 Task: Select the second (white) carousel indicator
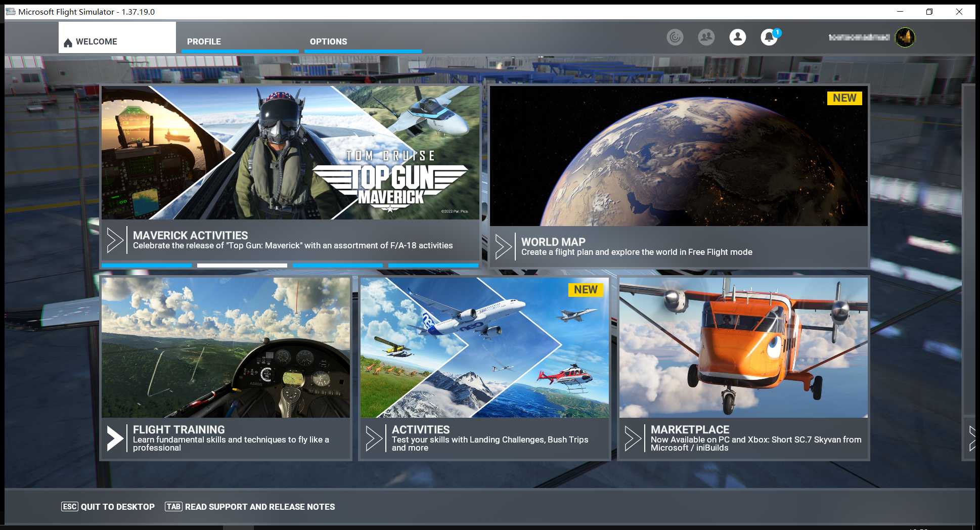click(242, 265)
